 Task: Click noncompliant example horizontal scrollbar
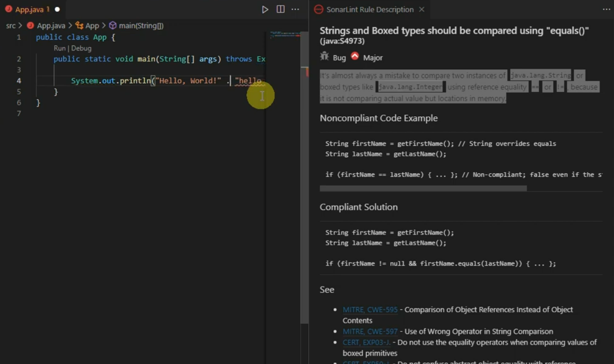tap(423, 188)
